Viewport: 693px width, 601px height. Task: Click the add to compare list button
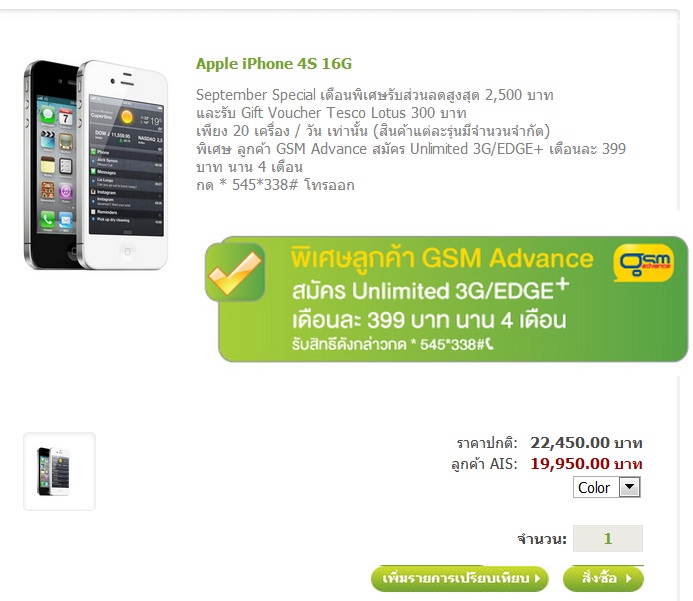(460, 578)
